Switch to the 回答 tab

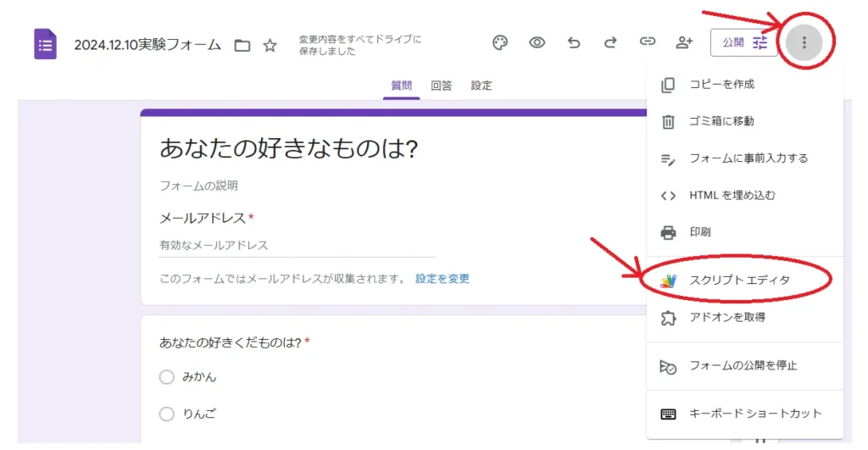pyautogui.click(x=441, y=86)
